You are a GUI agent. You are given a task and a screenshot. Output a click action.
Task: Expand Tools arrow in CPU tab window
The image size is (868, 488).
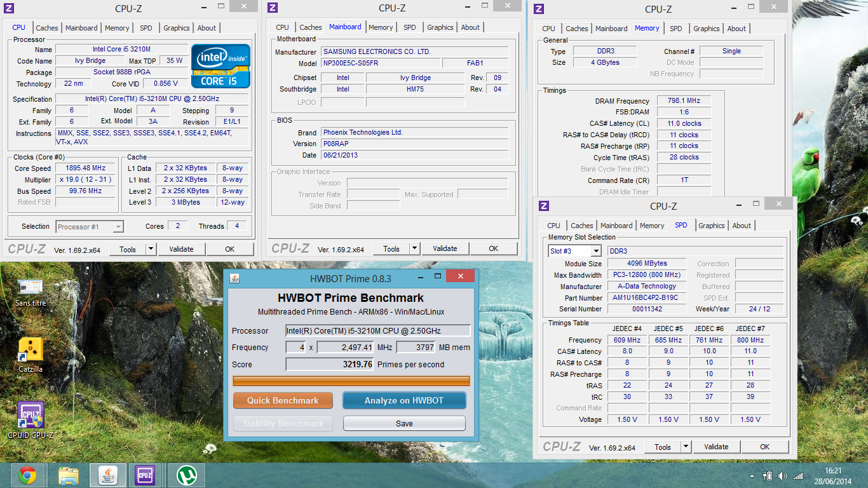click(151, 249)
